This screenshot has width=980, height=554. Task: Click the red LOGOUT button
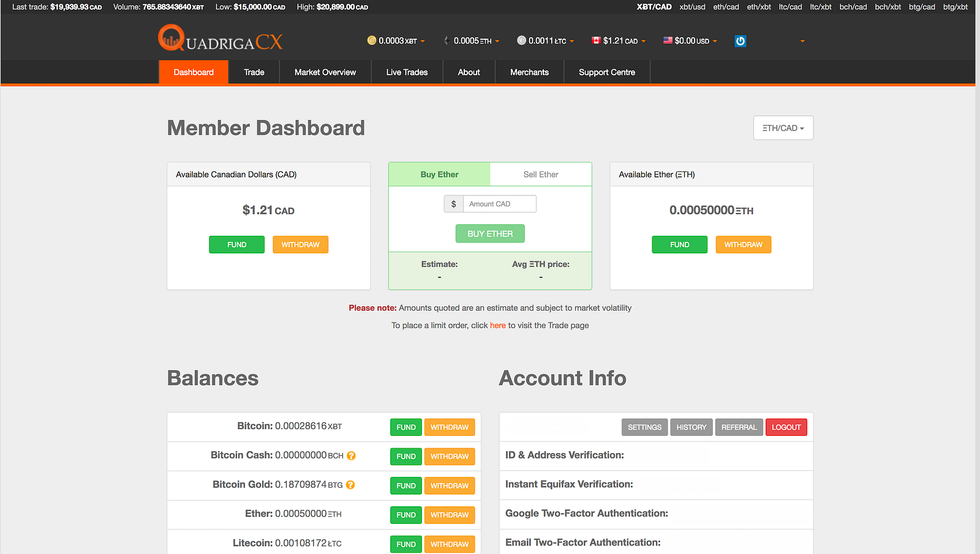pos(786,427)
